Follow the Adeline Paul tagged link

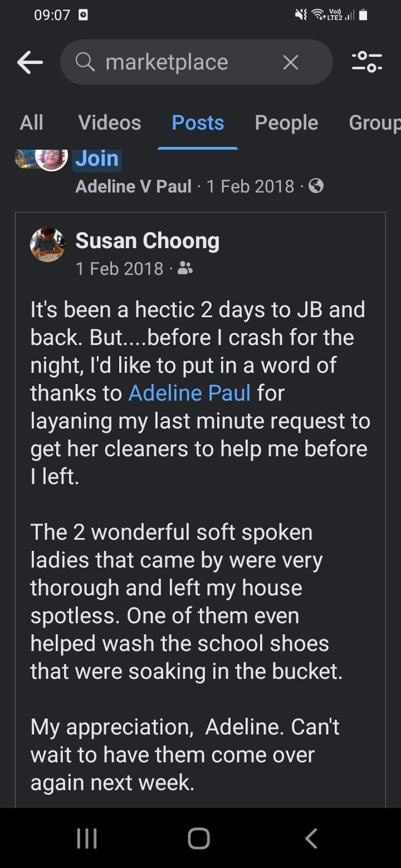[189, 393]
